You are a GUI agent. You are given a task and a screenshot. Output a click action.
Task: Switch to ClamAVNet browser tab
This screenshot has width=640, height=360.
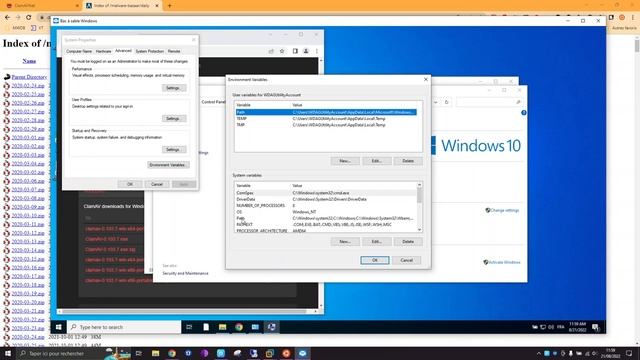pos(42,6)
